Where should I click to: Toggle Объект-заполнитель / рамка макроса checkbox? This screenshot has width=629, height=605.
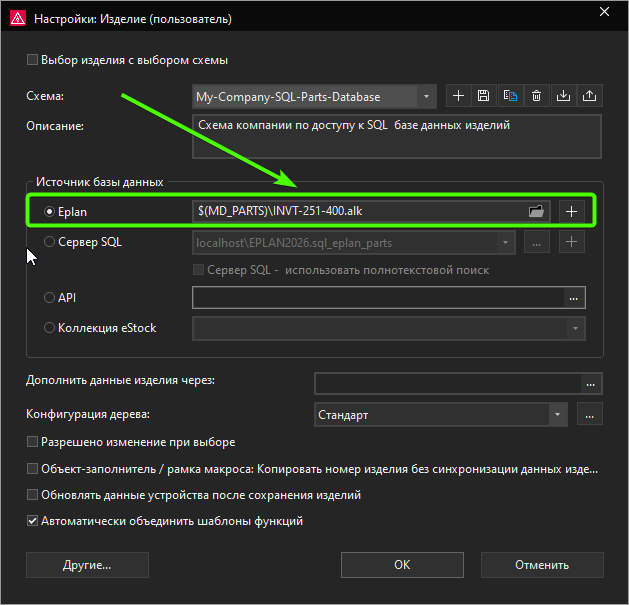click(x=32, y=469)
